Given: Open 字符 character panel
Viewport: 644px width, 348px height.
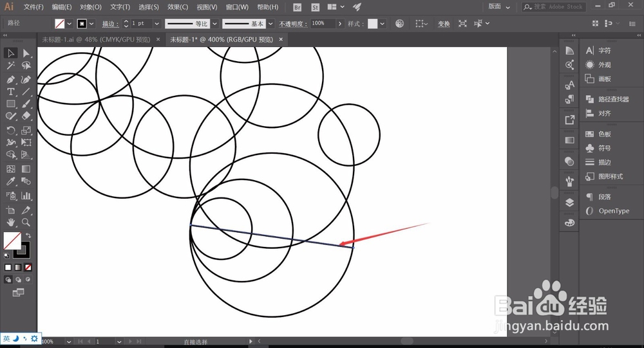Looking at the screenshot, I should (x=604, y=50).
